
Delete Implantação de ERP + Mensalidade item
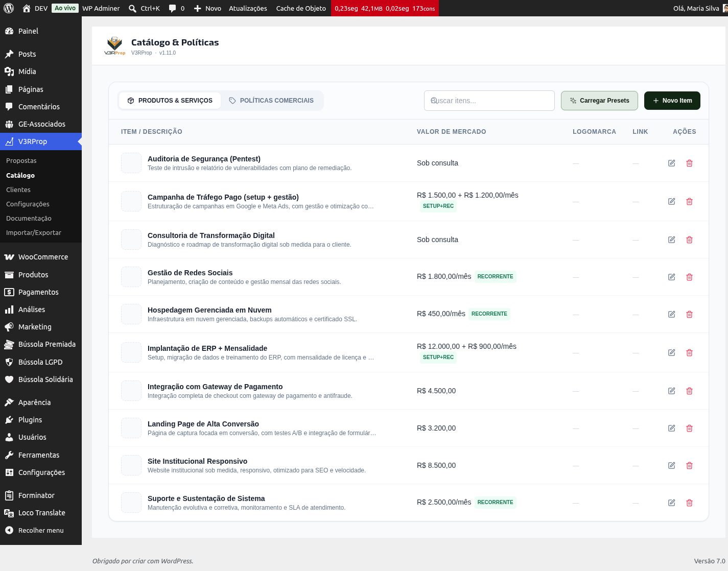click(689, 352)
